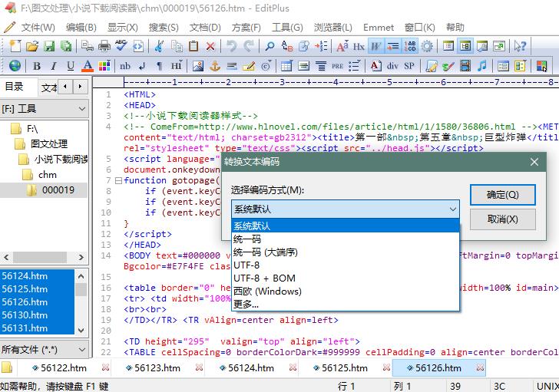This screenshot has width=559, height=392.
Task: Open the 工具(G) menu
Action: pos(287,28)
